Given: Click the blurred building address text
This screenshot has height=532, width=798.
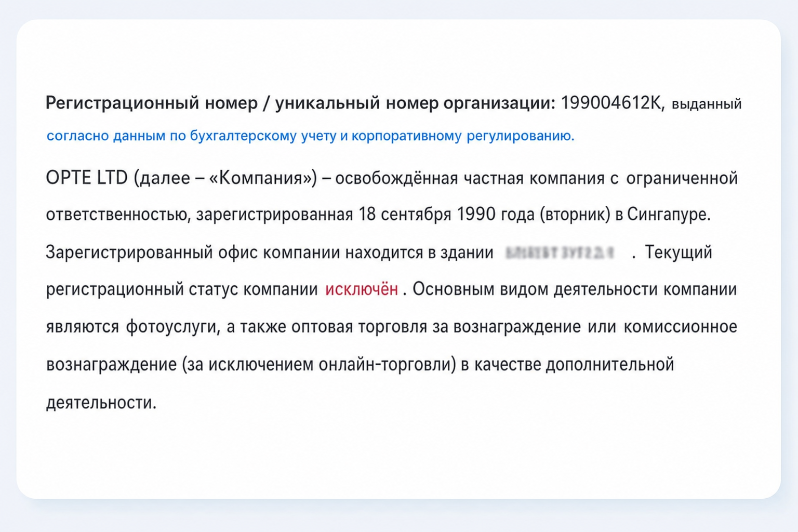Looking at the screenshot, I should (x=561, y=252).
